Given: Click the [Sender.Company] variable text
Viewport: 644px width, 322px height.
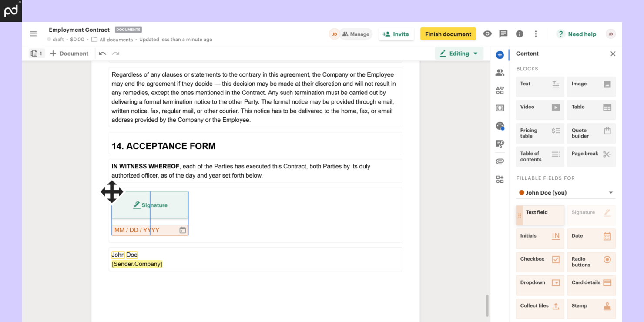Looking at the screenshot, I should (x=137, y=264).
